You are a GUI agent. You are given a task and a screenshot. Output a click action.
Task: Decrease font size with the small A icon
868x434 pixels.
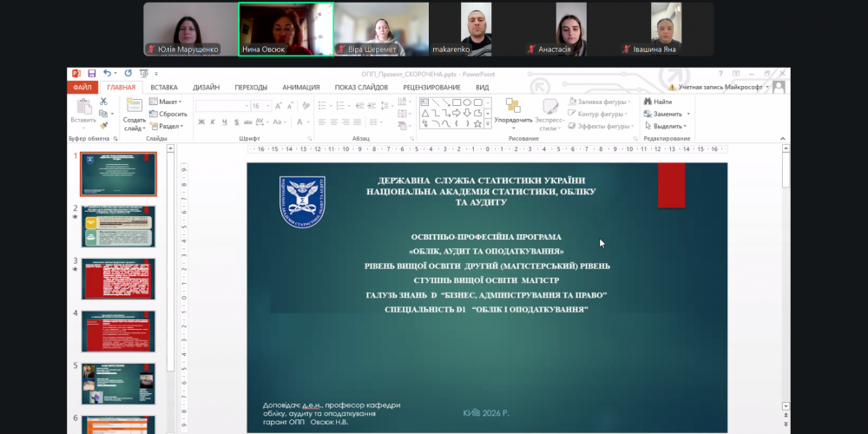[x=291, y=106]
